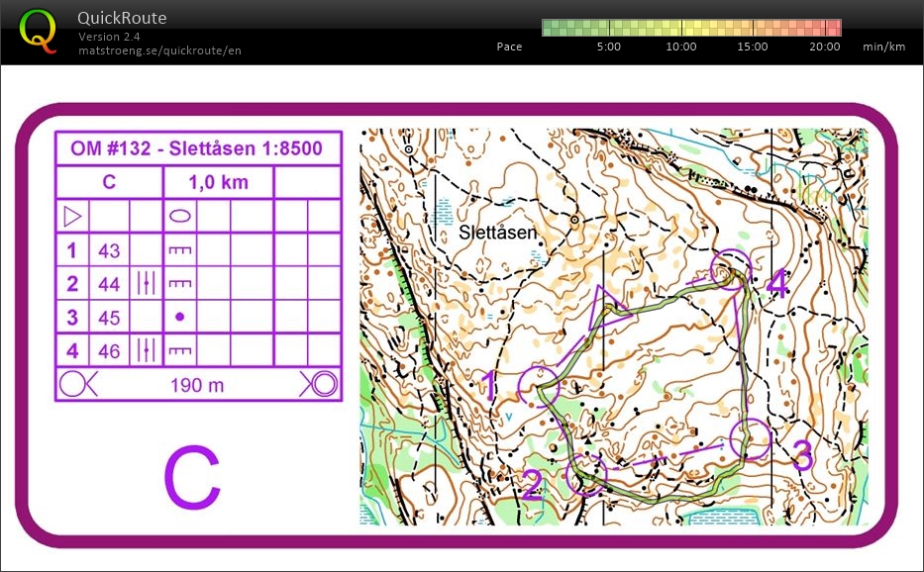Click the min/km unit label
The width and height of the screenshot is (924, 572).
pyautogui.click(x=884, y=47)
